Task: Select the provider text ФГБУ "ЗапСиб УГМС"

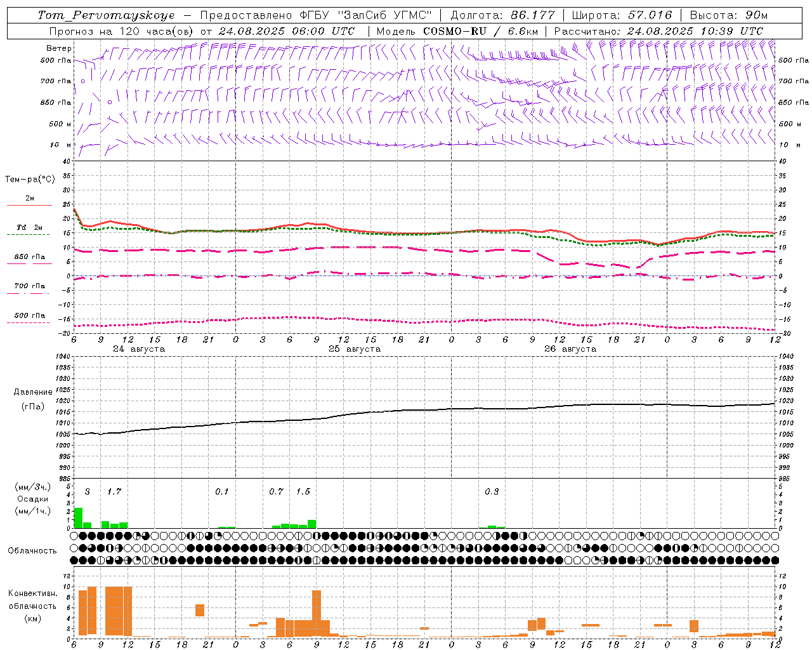Action: [365, 15]
